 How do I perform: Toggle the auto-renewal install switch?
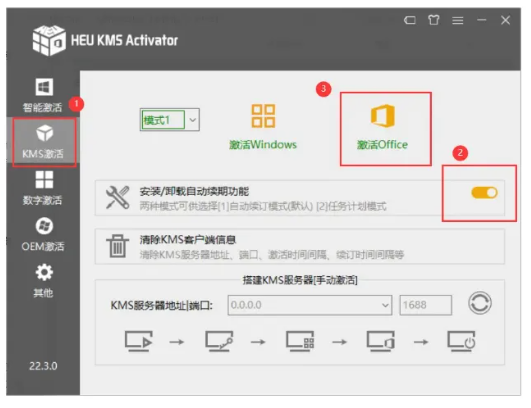tap(484, 193)
